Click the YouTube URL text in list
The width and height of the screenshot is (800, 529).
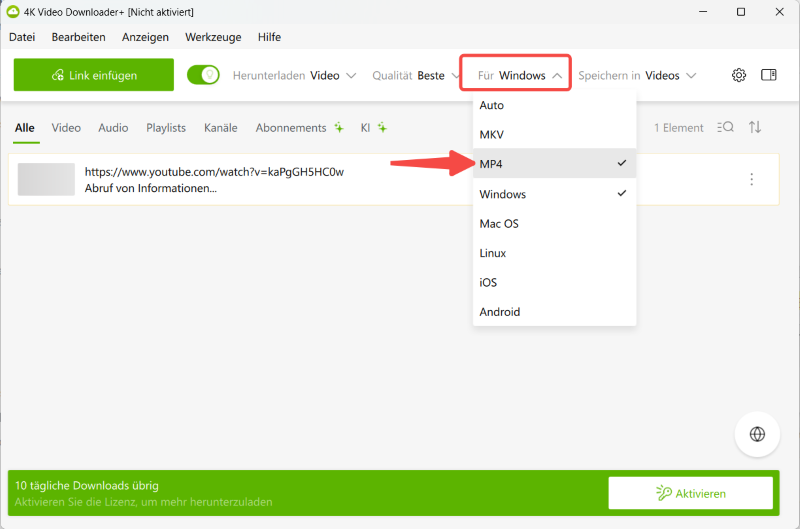coord(214,172)
